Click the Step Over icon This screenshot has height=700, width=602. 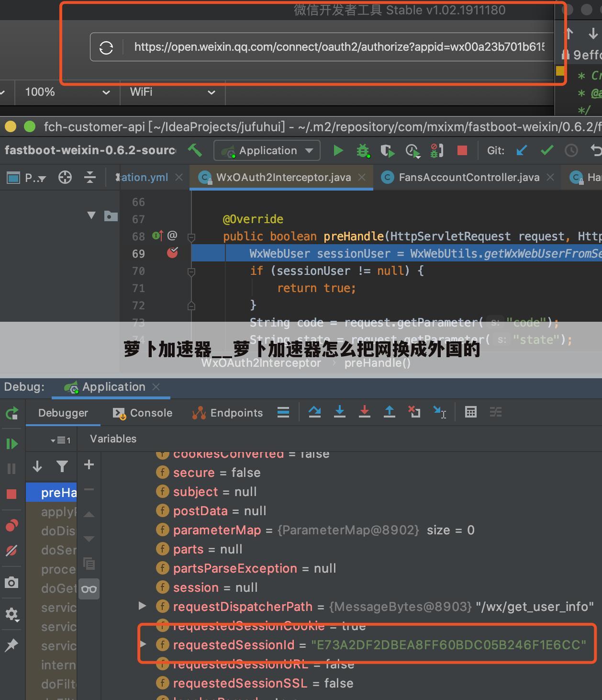click(x=315, y=412)
